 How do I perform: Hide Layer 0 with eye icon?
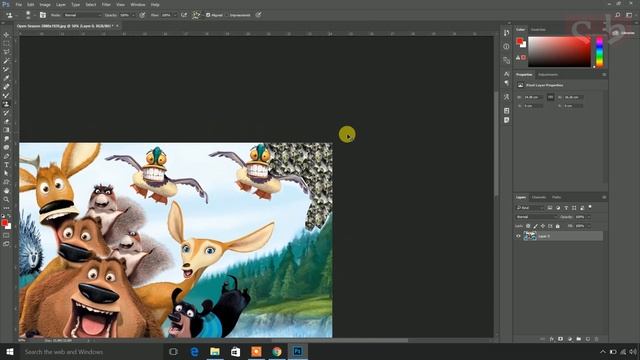tap(518, 236)
